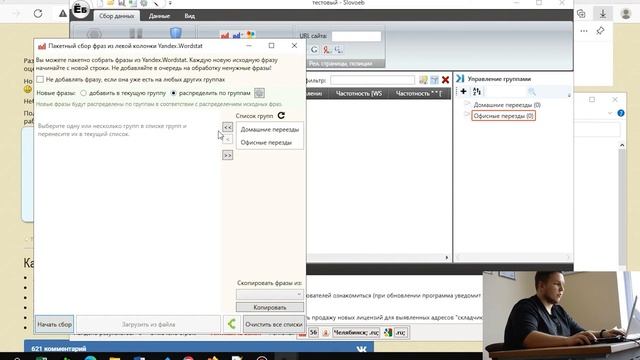This screenshot has width=640, height=360.
Task: Check 'Не добавлять фразу' duplicate-groups checkbox
Action: [x=40, y=79]
